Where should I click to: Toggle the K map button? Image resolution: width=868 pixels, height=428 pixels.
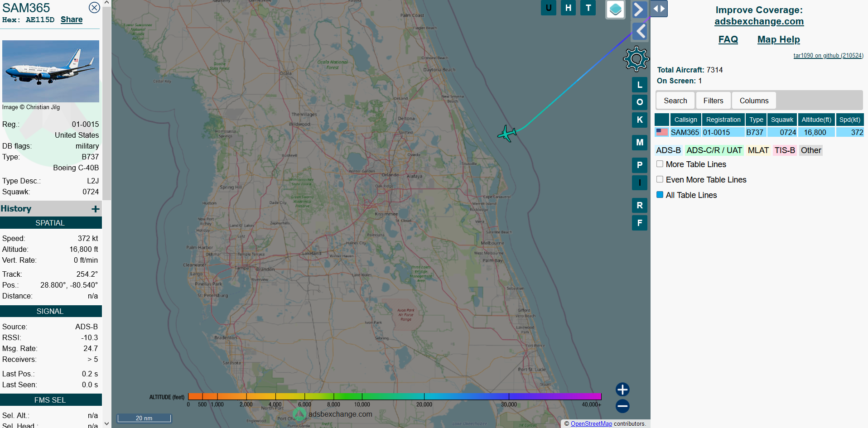click(x=640, y=120)
